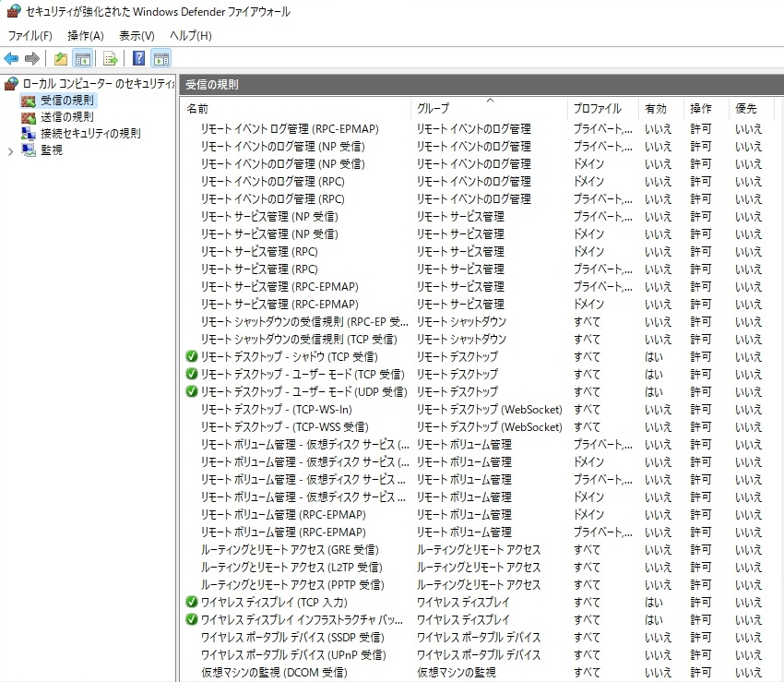The width and height of the screenshot is (784, 682).
Task: Select 監視 label in the tree
Action: (52, 150)
